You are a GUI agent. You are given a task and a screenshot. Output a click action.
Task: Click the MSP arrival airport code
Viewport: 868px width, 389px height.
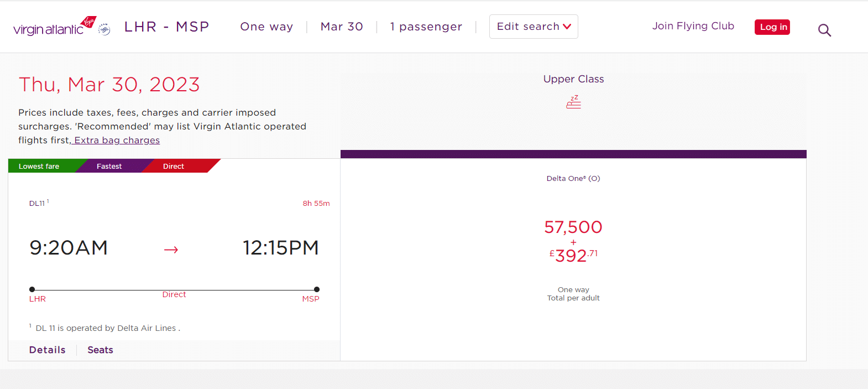pyautogui.click(x=311, y=299)
